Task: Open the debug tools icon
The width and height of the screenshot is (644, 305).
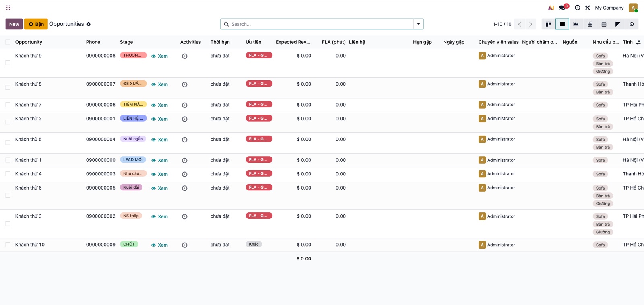Action: [588, 8]
